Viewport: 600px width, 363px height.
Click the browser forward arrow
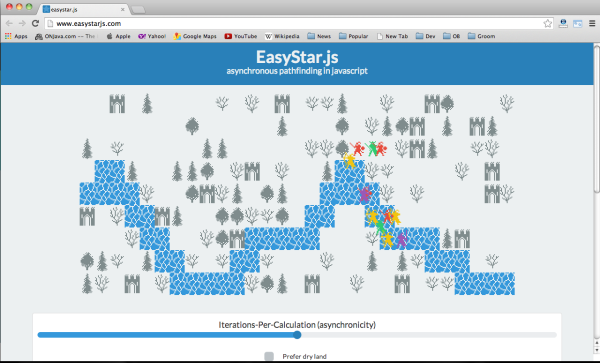tap(22, 23)
